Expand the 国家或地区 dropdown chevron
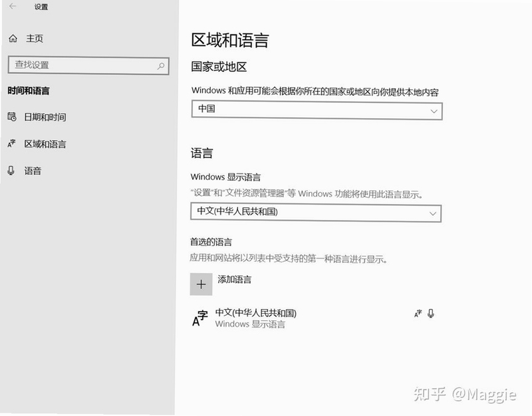This screenshot has height=416, width=532. pyautogui.click(x=434, y=111)
